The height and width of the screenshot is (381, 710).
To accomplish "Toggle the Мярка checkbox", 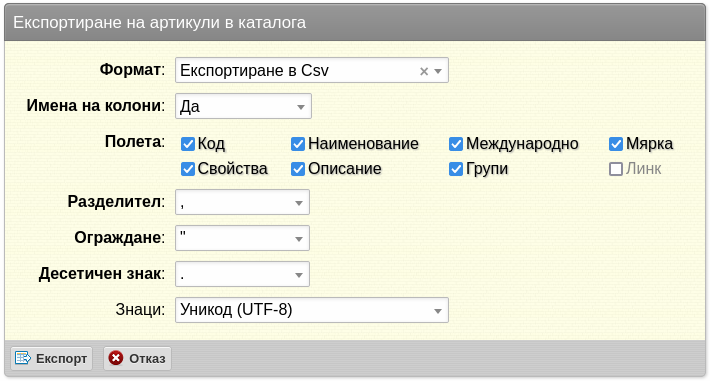I will (616, 144).
